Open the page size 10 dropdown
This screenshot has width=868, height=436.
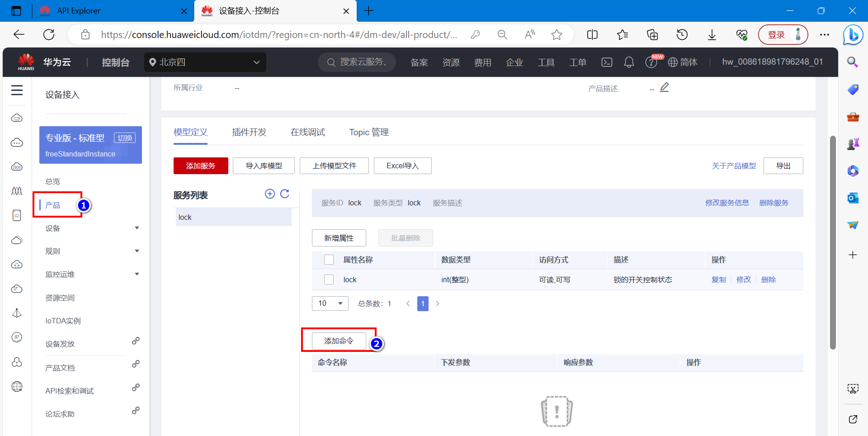click(330, 303)
